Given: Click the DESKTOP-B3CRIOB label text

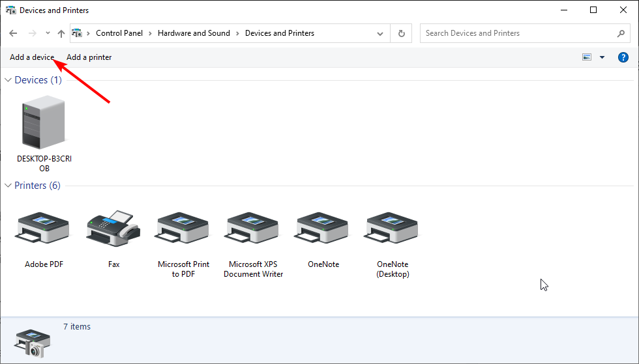Looking at the screenshot, I should (44, 163).
